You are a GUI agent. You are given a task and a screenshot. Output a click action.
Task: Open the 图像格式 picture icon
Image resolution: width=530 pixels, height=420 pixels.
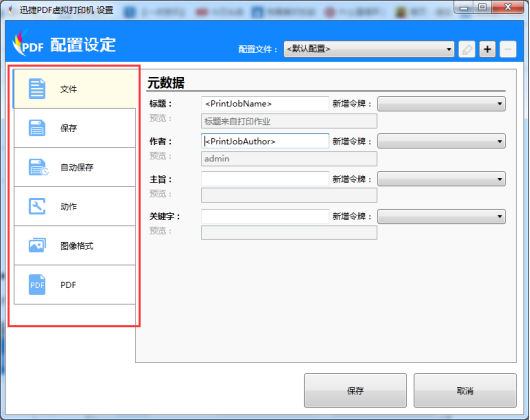37,245
